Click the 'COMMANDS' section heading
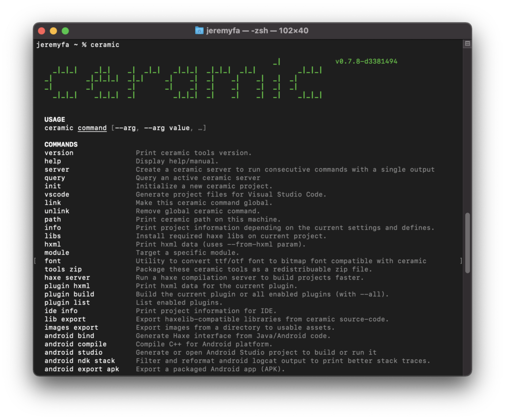The width and height of the screenshot is (505, 420). 61,145
